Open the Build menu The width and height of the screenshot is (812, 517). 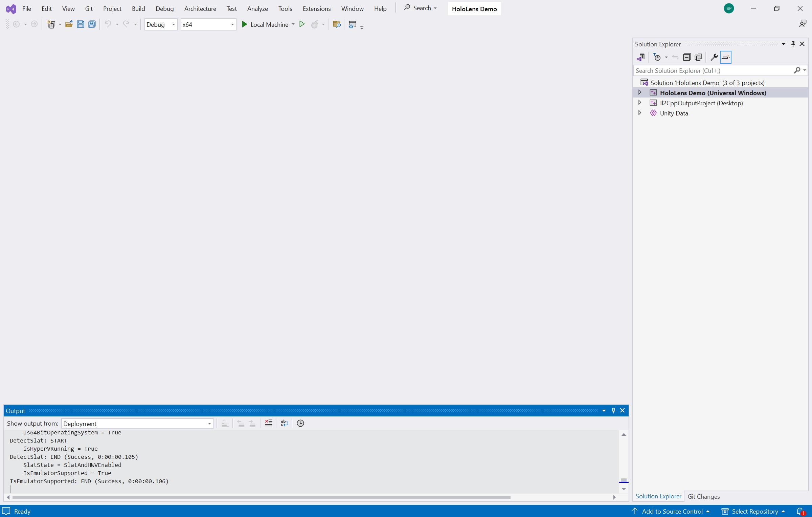[138, 9]
